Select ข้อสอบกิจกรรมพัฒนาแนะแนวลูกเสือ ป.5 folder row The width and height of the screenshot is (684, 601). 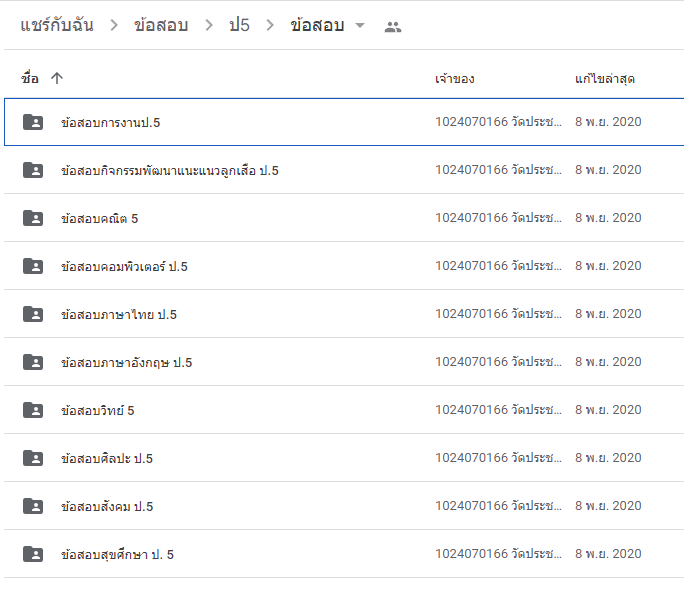(169, 170)
